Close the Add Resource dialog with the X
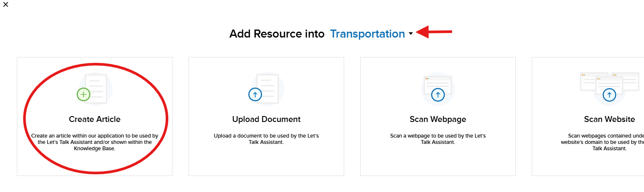 [5, 5]
